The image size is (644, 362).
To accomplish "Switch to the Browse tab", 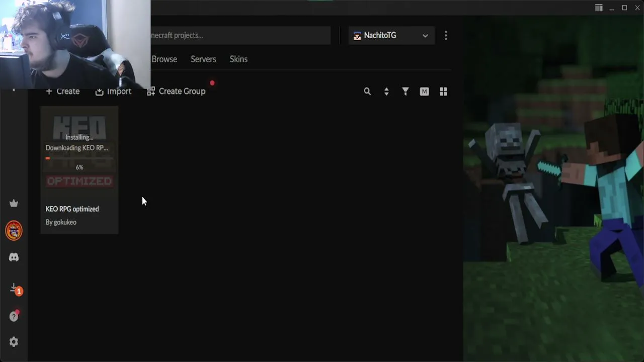I will pos(165,59).
